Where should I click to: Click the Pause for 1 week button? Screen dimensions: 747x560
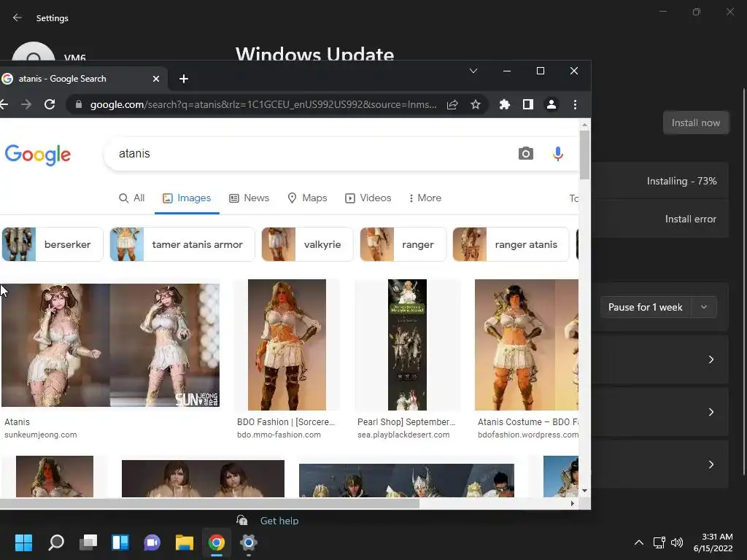(646, 307)
